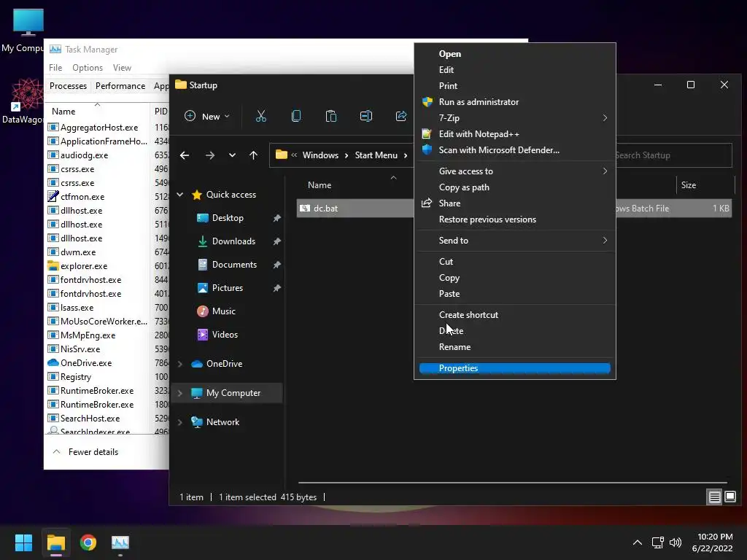The image size is (747, 560).
Task: Open Music in Quick access
Action: [x=223, y=311]
